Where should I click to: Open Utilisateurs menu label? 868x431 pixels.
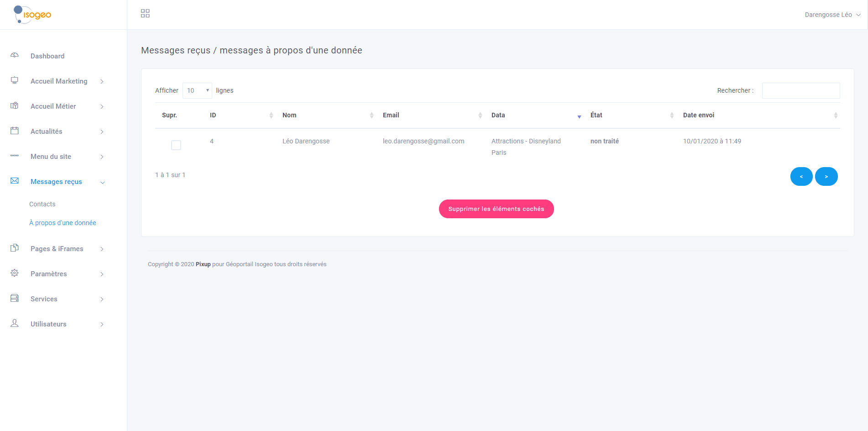[48, 324]
